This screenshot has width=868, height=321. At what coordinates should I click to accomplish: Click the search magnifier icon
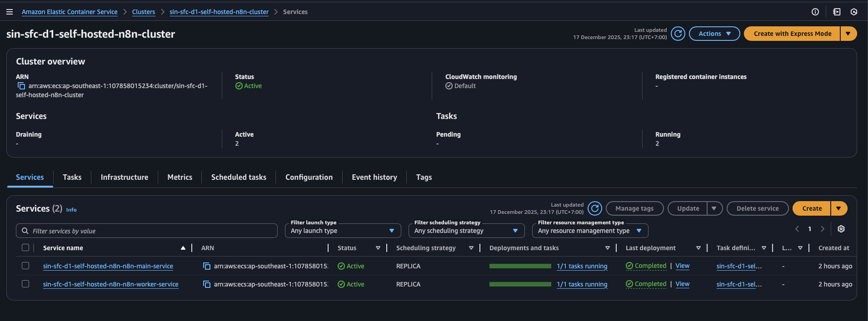pos(25,231)
